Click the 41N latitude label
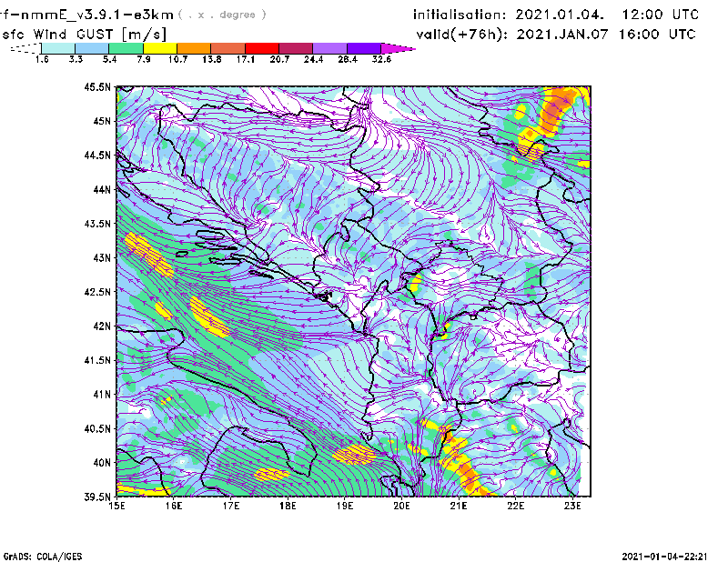The image size is (728, 562). [x=102, y=394]
